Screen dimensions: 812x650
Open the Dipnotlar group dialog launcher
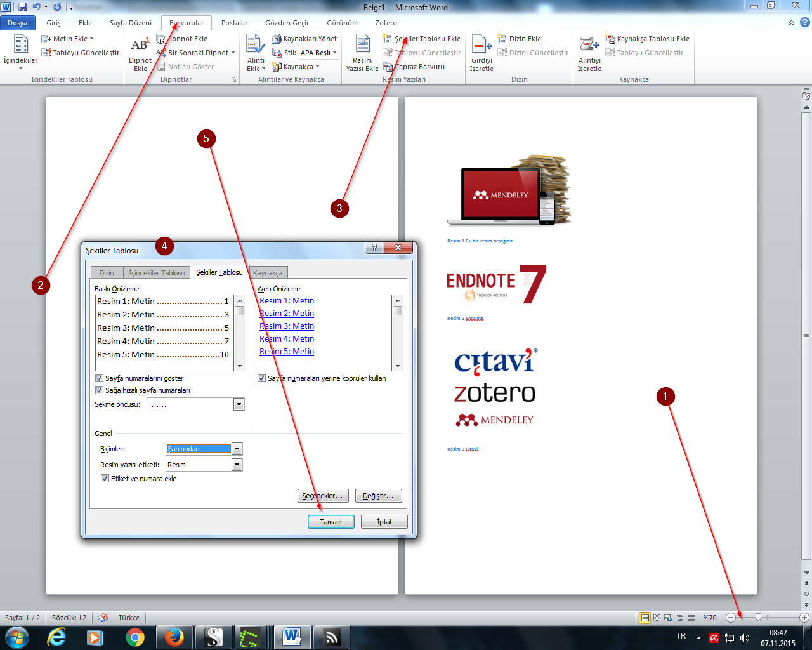pos(233,80)
